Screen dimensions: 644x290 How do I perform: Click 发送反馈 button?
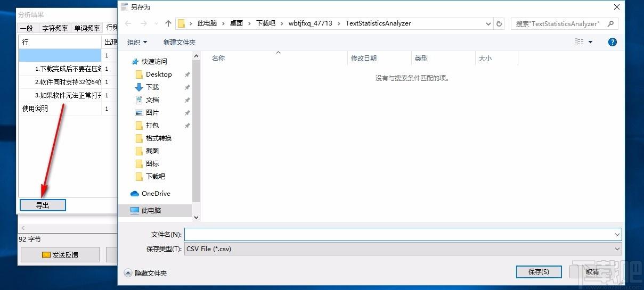60,255
